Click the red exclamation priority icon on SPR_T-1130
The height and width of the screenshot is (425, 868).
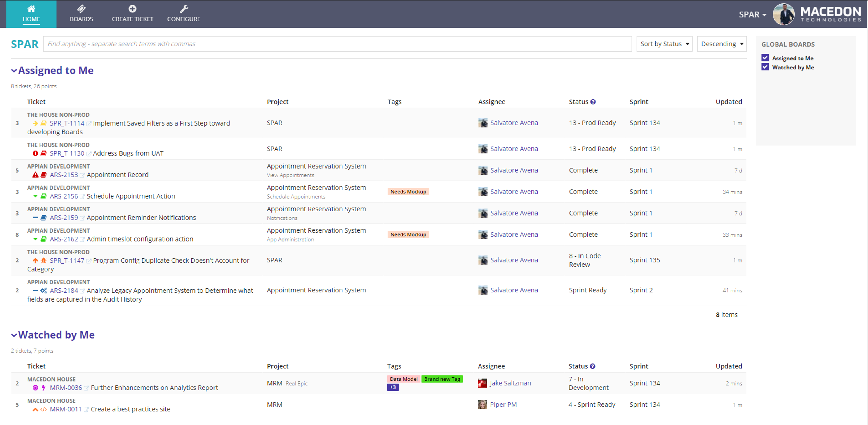(35, 154)
